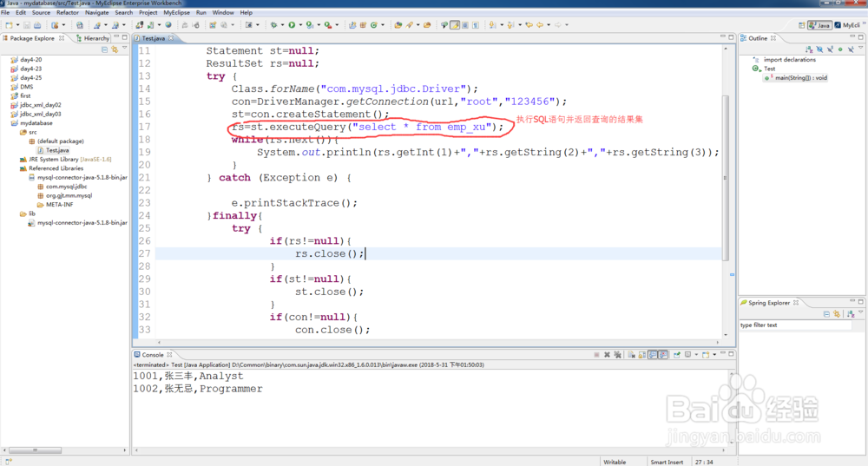Open dropdown arrow beside New wizard icon

pos(17,25)
